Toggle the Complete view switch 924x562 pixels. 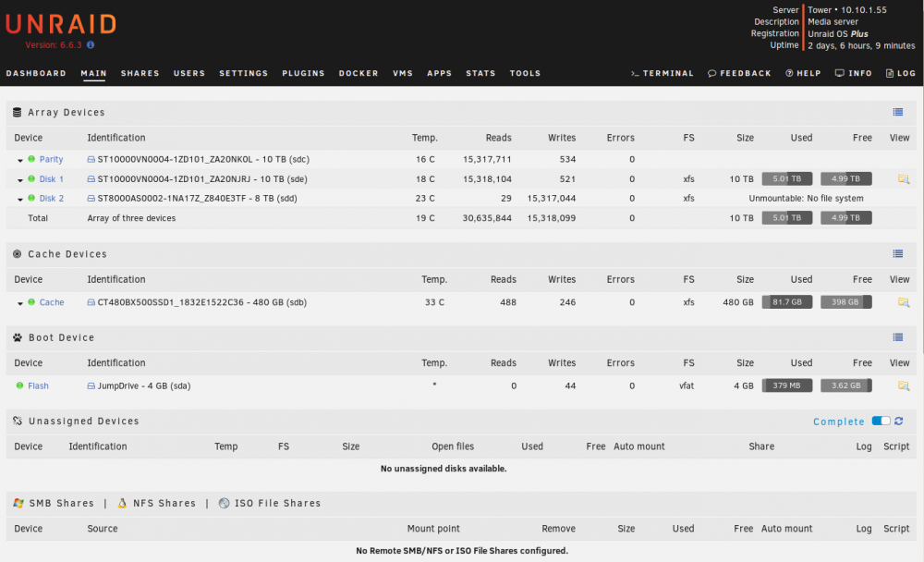(x=881, y=421)
